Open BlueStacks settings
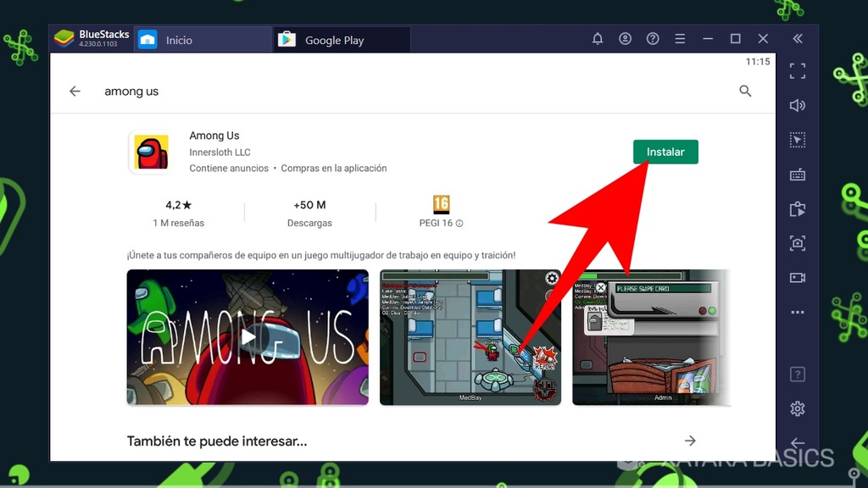This screenshot has height=488, width=868. tap(797, 408)
